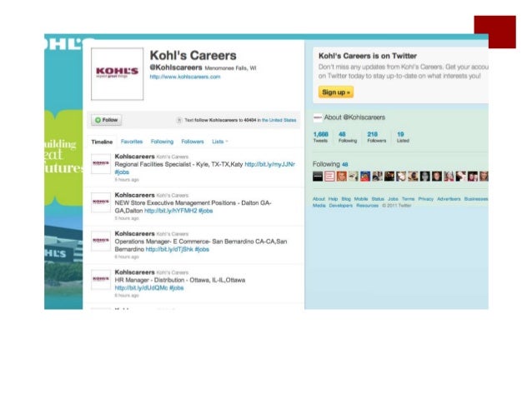Click avatar beside Operations Manager tweet

point(101,241)
